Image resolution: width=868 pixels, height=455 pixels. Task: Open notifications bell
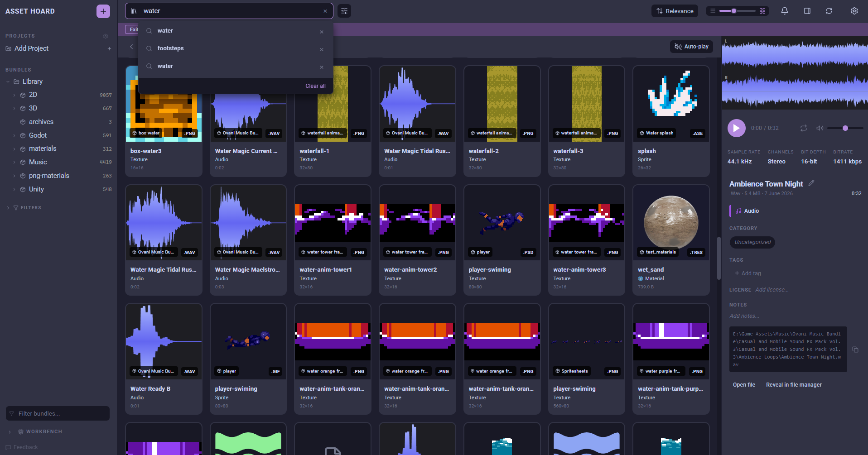(785, 11)
